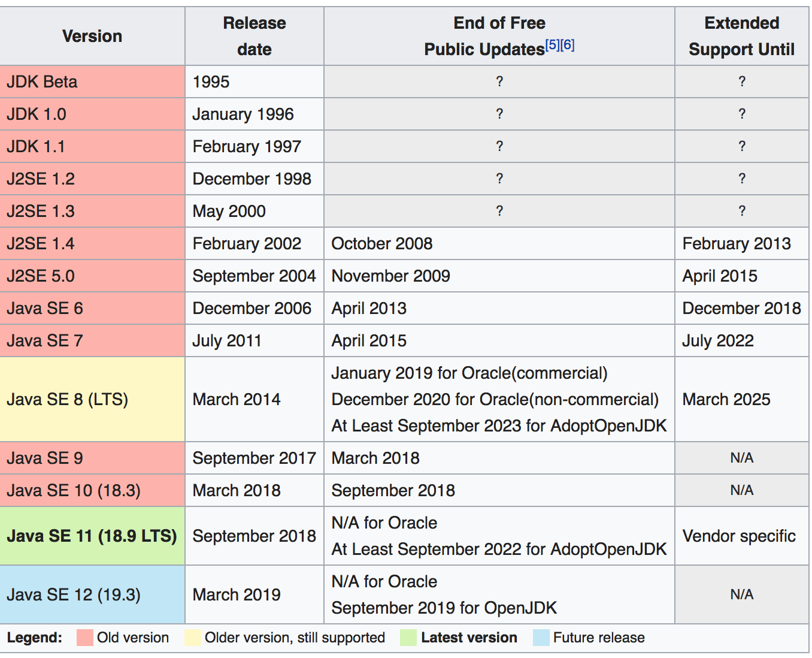Click December 2020 for Oracle(non-commercial) line
Screen dimensions: 812x658
click(x=495, y=399)
